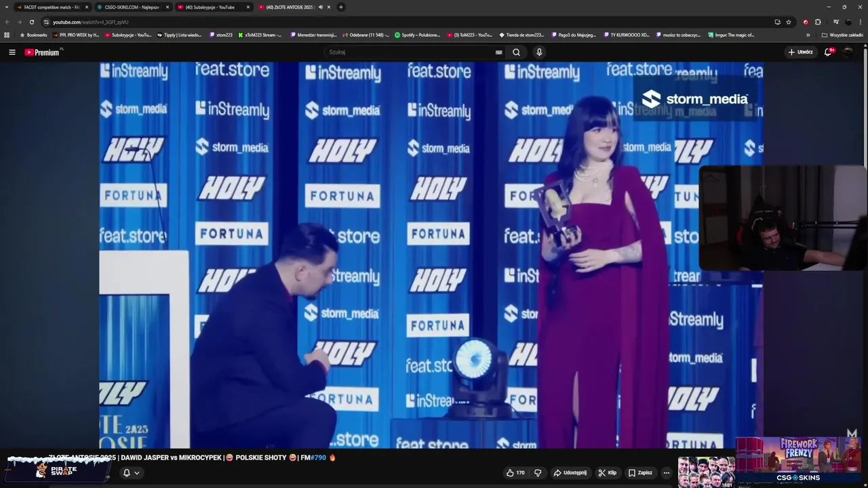Open Odebrane Gmail bookmark

tap(366, 35)
